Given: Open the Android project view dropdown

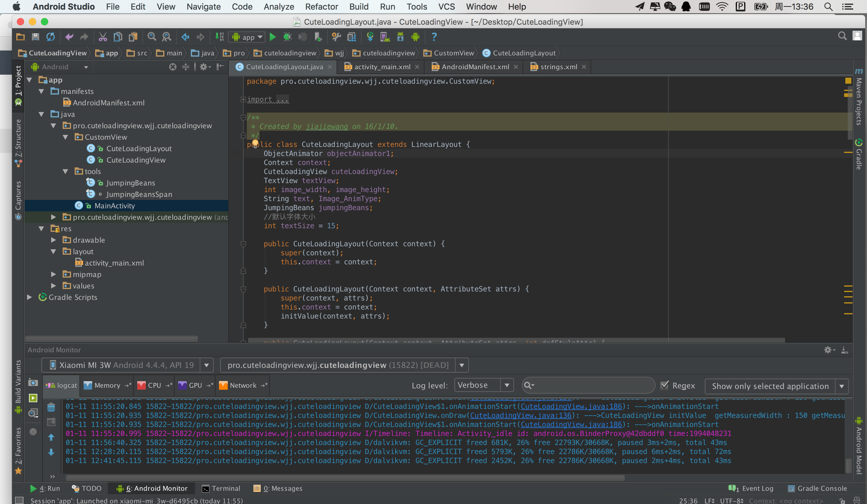Looking at the screenshot, I should (x=60, y=67).
